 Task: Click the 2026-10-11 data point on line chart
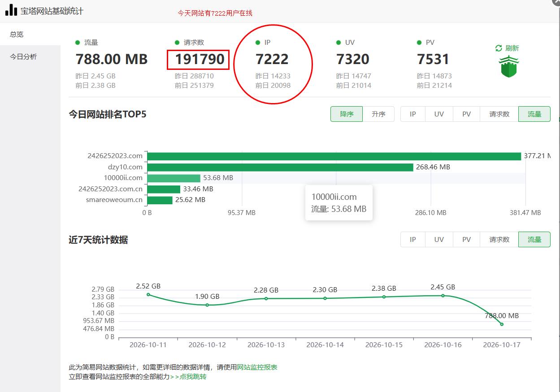148,294
